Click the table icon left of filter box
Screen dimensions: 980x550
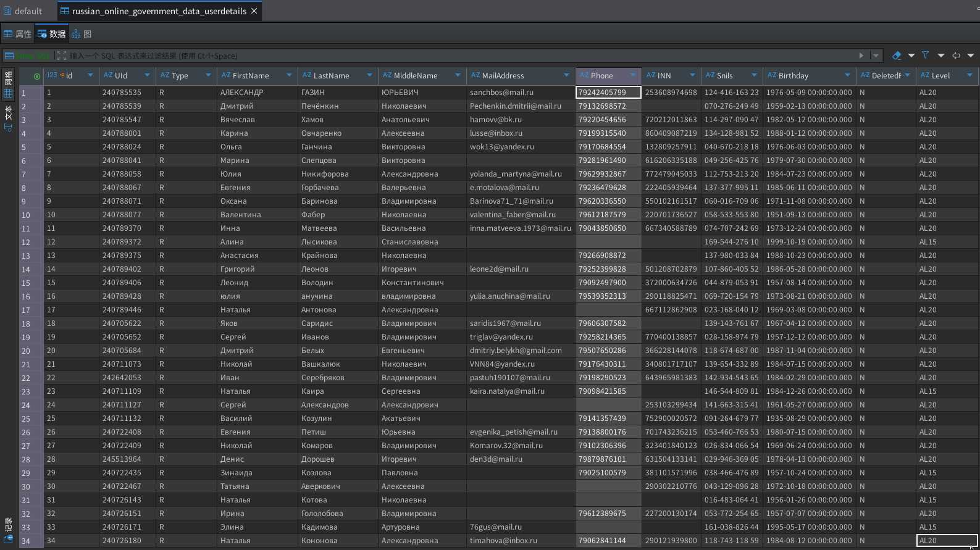pos(9,56)
